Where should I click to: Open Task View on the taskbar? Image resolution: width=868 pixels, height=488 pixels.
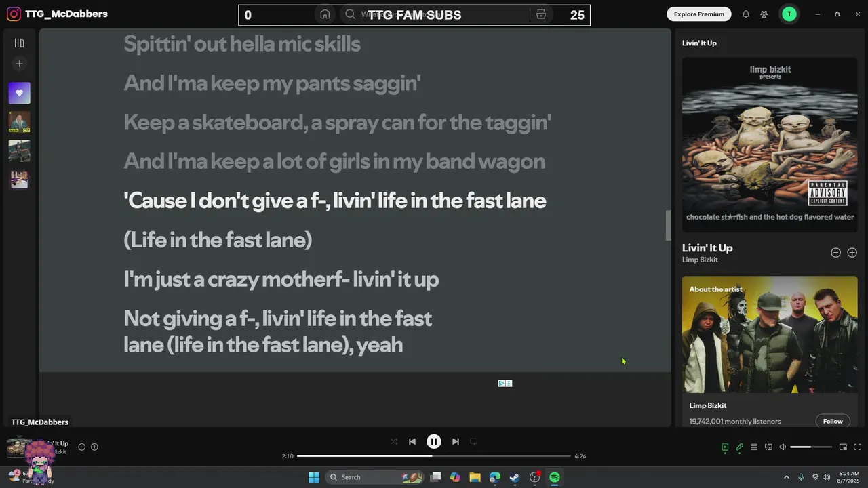pos(435,477)
